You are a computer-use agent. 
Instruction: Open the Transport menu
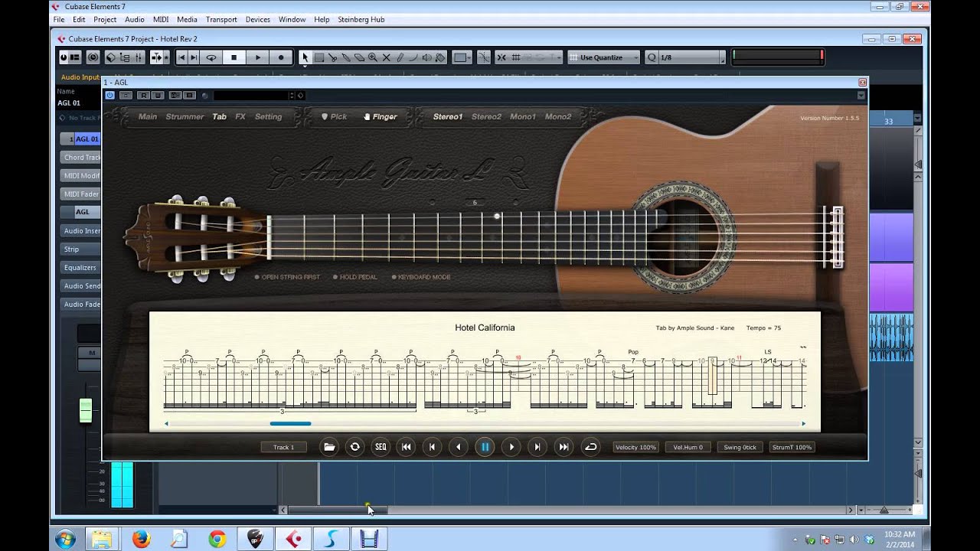tap(221, 19)
